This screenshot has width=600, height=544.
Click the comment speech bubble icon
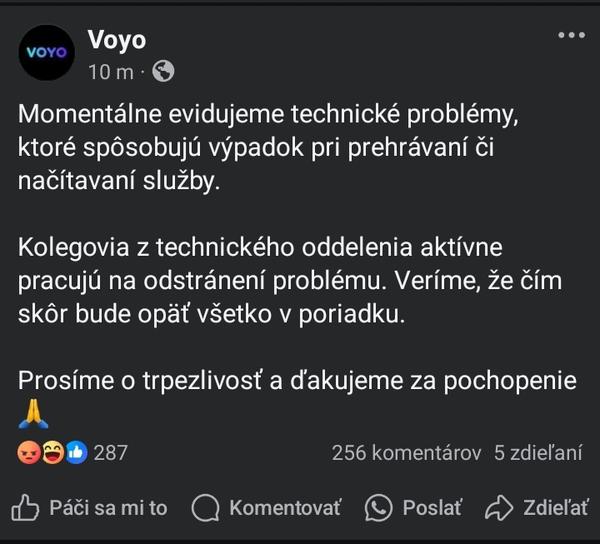click(x=205, y=508)
